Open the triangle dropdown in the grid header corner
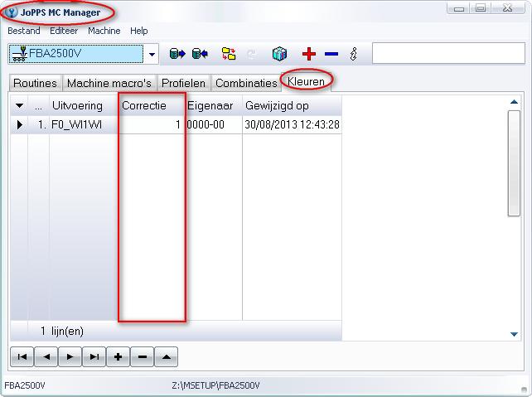Image resolution: width=532 pixels, height=397 pixels. click(x=19, y=105)
